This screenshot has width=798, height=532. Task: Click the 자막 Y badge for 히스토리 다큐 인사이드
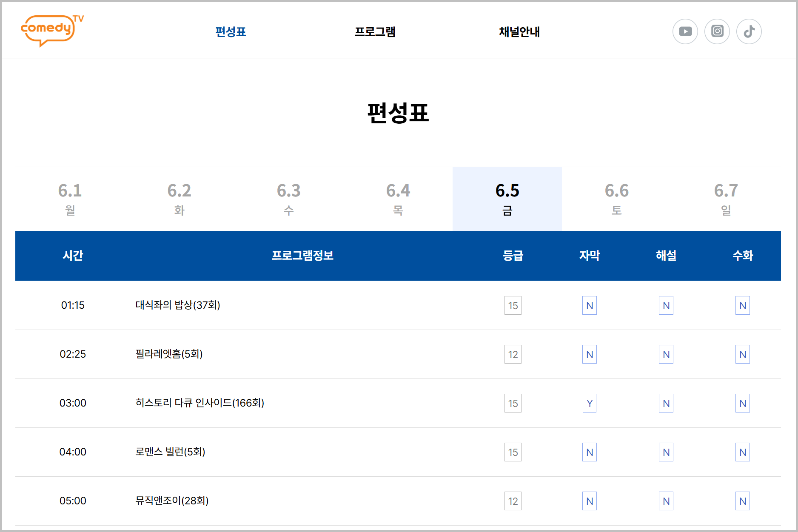(x=590, y=403)
